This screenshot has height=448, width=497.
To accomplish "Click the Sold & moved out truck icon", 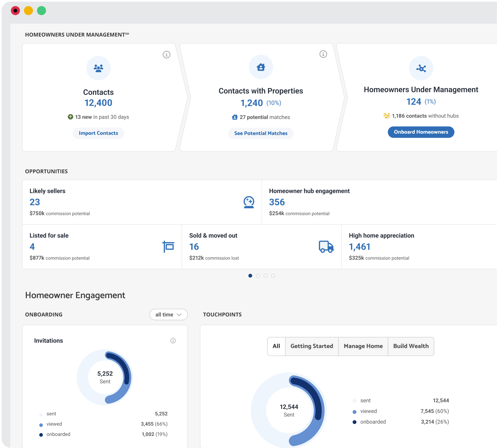I will click(326, 247).
